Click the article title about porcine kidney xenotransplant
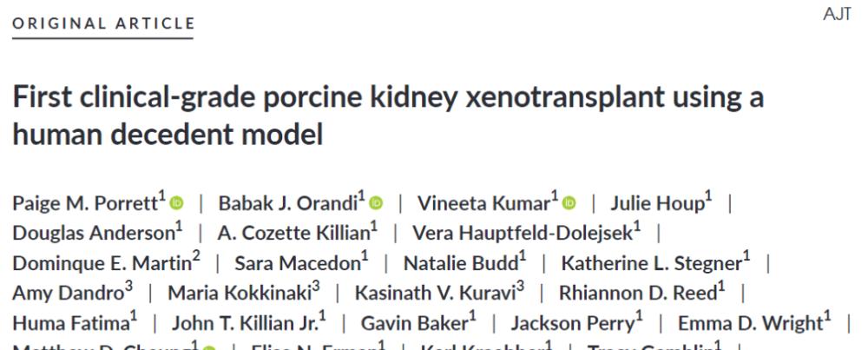The height and width of the screenshot is (350, 868). (x=388, y=116)
